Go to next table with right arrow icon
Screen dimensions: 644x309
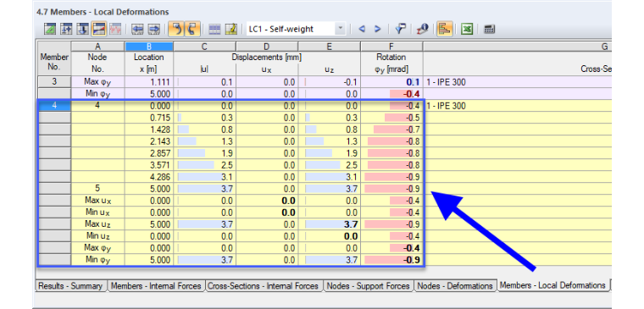tap(153, 29)
